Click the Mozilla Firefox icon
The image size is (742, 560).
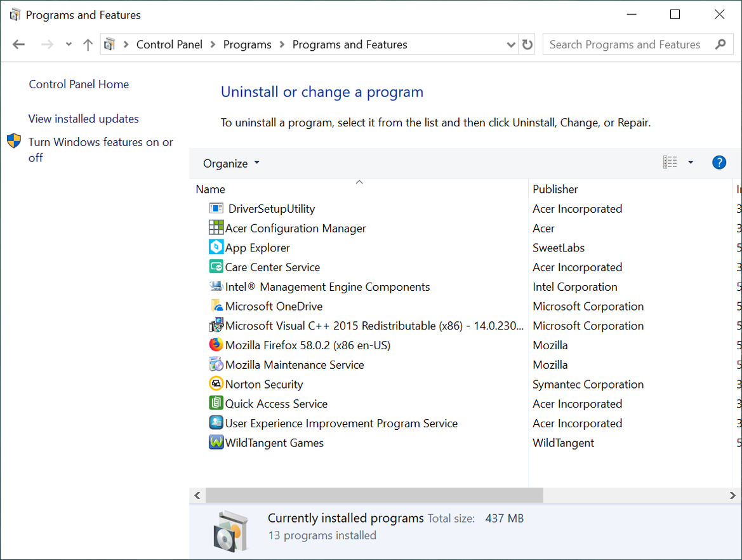(x=216, y=345)
